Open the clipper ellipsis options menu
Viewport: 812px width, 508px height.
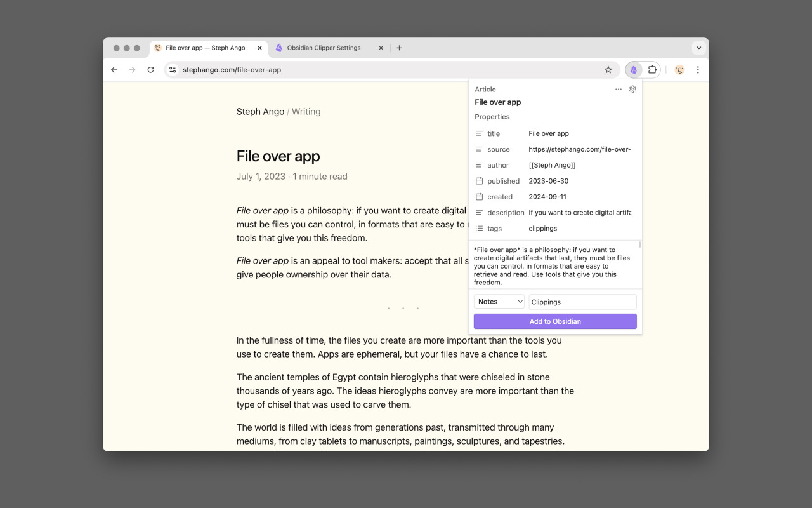point(619,89)
